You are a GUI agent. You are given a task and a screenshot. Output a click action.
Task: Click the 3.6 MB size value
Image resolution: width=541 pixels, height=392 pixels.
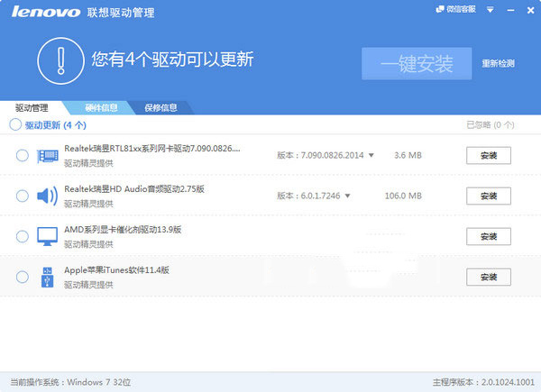[x=408, y=156]
